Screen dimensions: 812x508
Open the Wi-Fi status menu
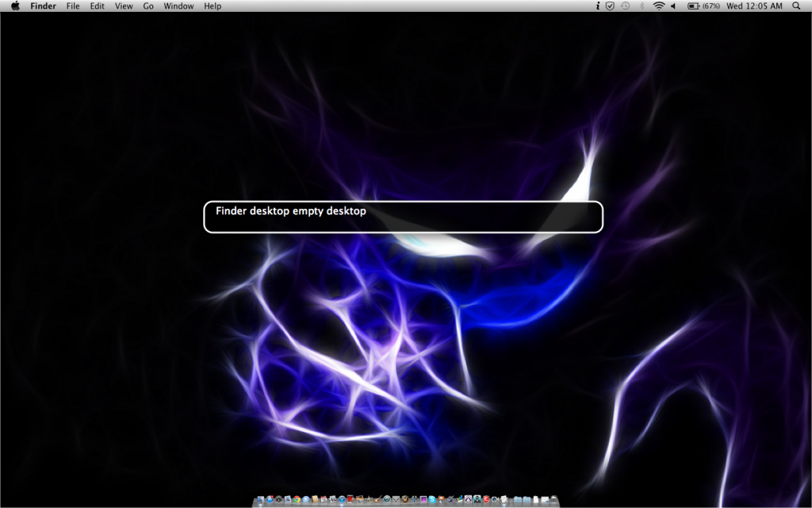pos(659,6)
